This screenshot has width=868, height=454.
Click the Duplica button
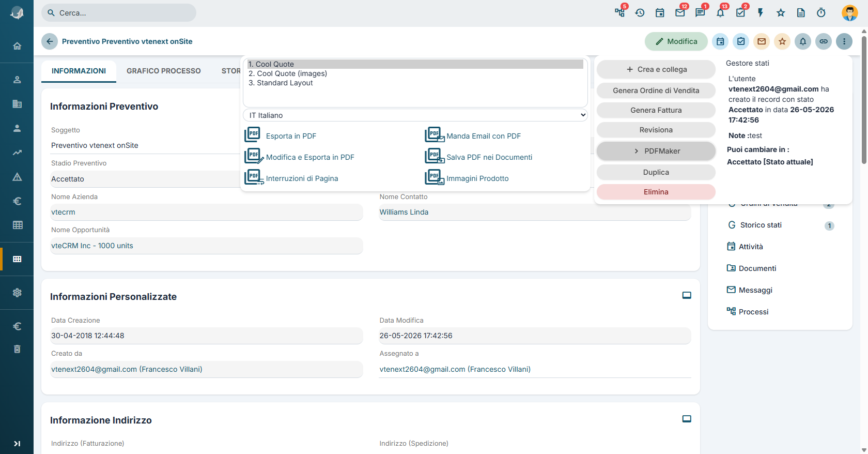coord(656,172)
